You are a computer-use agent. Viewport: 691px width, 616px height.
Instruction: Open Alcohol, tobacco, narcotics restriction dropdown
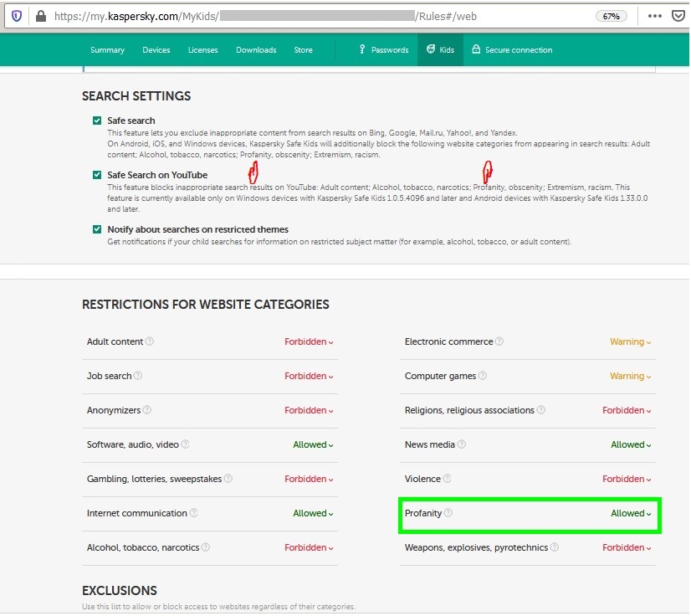309,547
